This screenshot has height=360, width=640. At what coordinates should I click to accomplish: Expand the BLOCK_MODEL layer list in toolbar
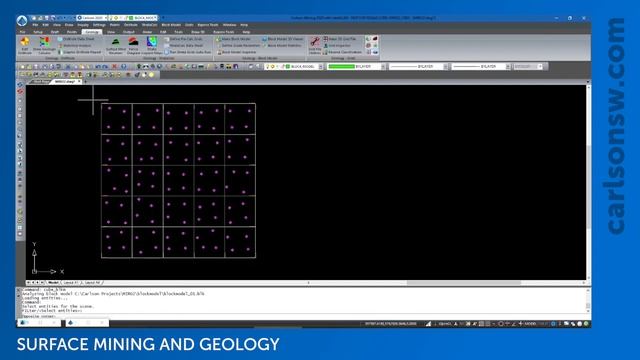pos(320,66)
